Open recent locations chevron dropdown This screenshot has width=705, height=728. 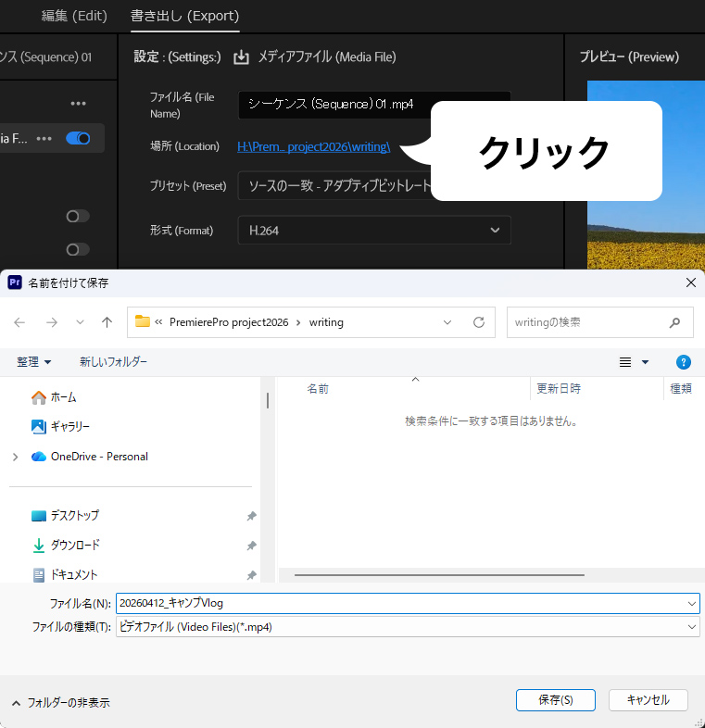80,322
